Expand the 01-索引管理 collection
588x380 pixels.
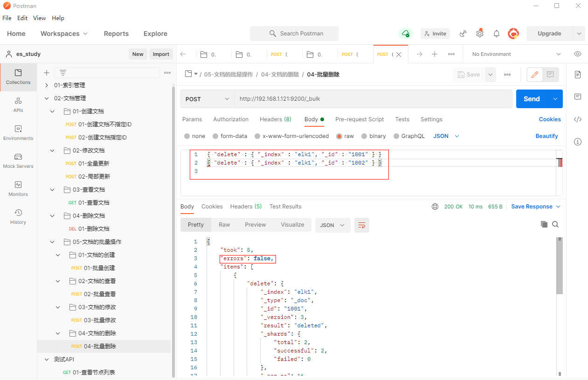pyautogui.click(x=47, y=85)
